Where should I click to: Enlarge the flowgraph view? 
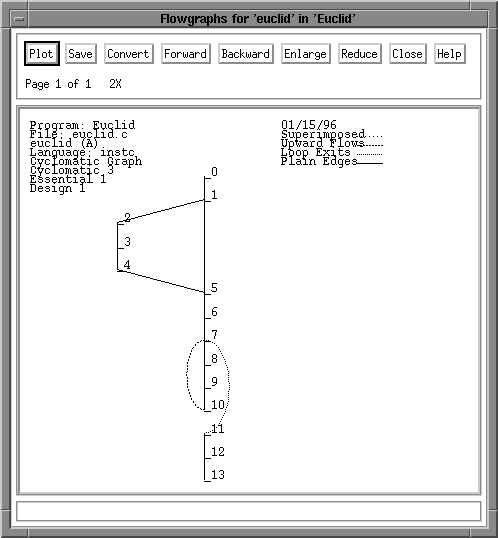(305, 54)
